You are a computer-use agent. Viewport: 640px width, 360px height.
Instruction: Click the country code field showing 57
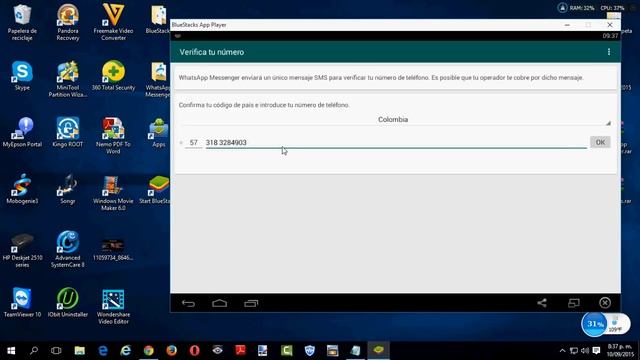click(193, 142)
